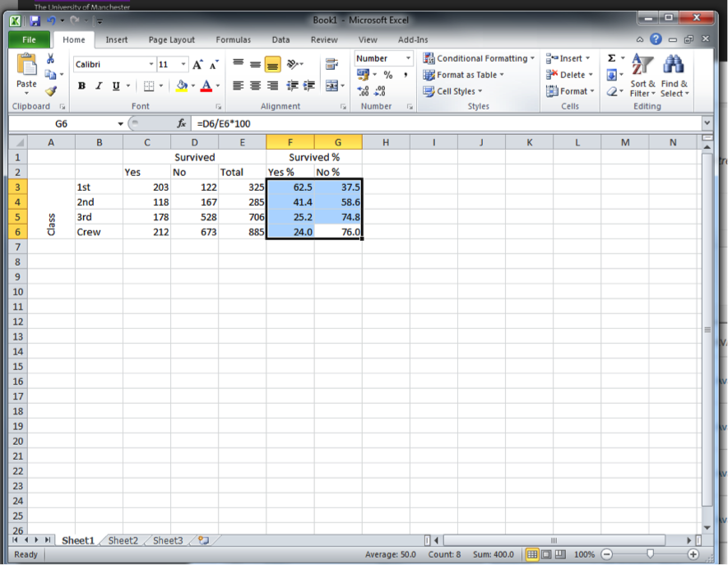Click the Increase Decimal icon
Screen dimensions: 728x565
point(364,91)
